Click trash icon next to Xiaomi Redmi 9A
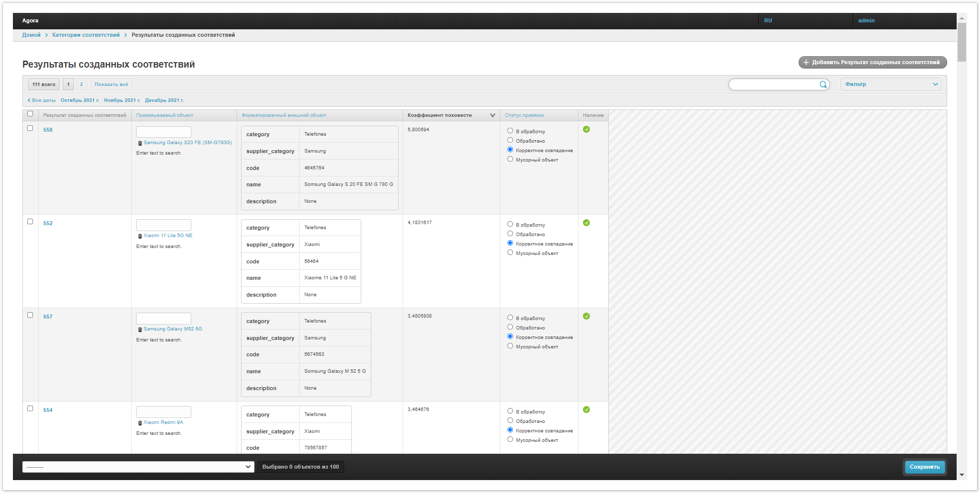 [x=140, y=423]
